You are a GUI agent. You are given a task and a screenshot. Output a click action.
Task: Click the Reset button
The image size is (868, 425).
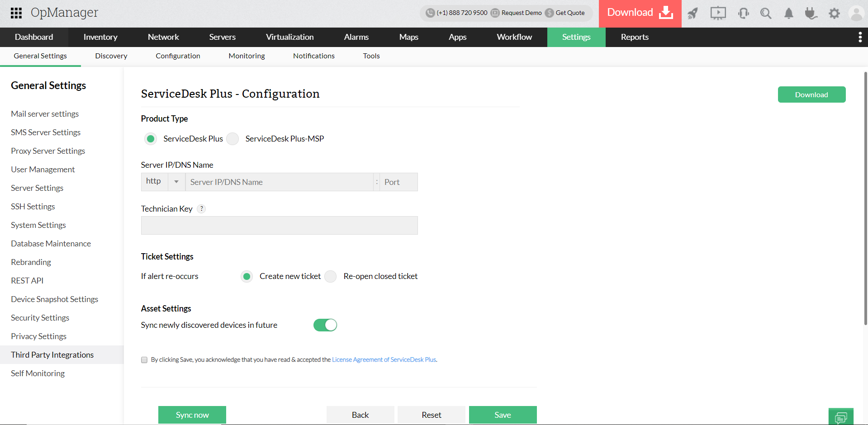tap(432, 415)
